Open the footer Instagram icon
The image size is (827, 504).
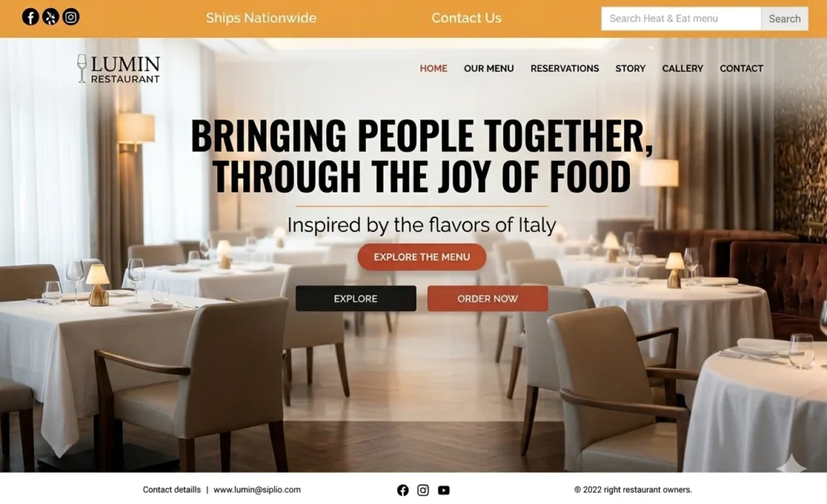tap(423, 490)
